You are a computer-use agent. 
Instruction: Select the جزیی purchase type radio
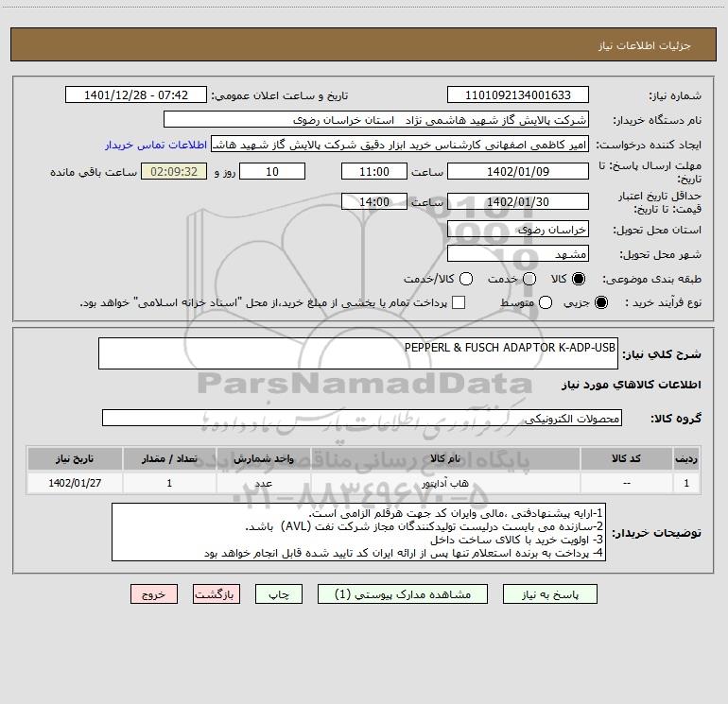pos(600,302)
